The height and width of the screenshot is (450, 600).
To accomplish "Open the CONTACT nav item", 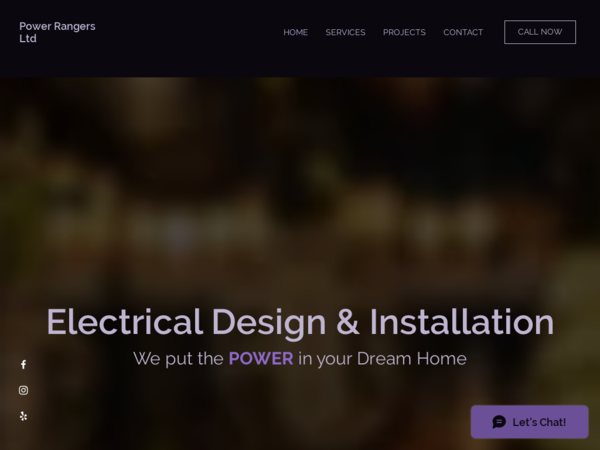I will pyautogui.click(x=463, y=33).
